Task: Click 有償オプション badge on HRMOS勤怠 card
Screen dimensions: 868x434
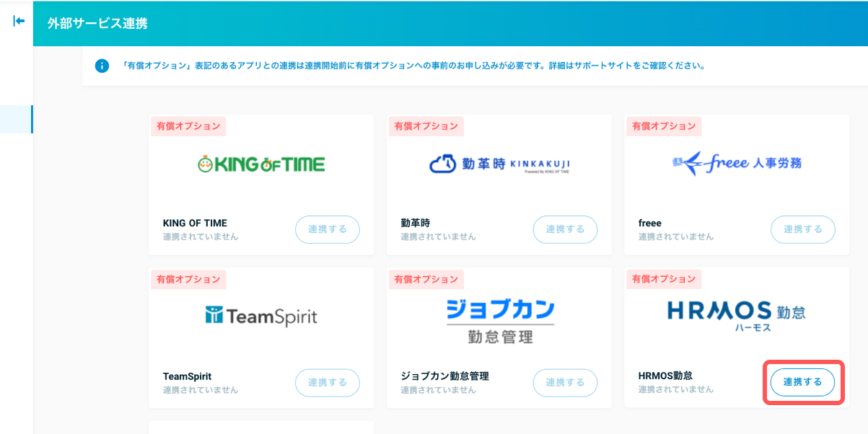Action: [x=664, y=279]
